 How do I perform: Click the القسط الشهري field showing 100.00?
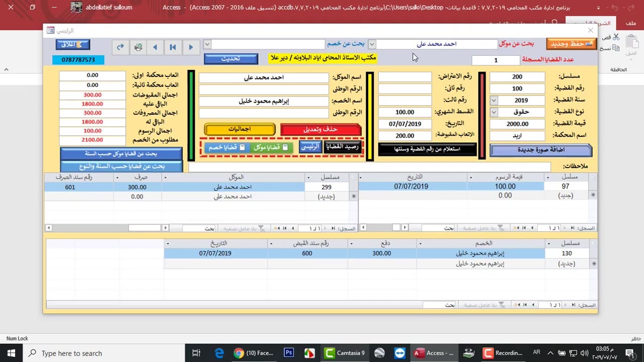pyautogui.click(x=405, y=112)
